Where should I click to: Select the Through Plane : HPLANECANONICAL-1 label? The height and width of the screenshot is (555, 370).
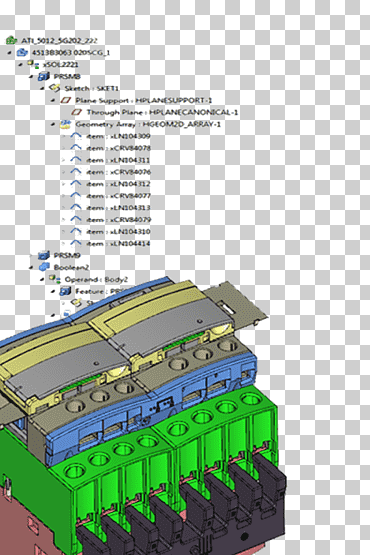pyautogui.click(x=162, y=113)
